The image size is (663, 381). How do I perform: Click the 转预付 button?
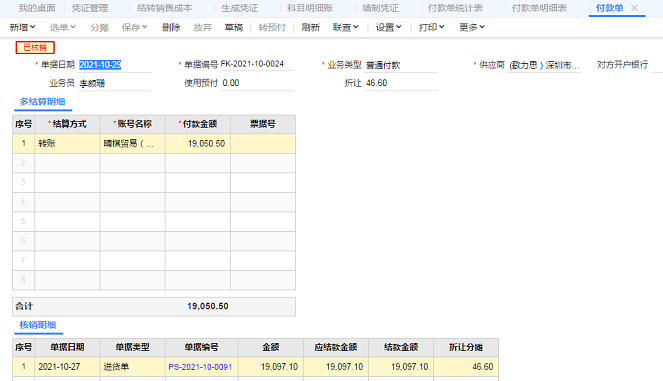point(272,27)
